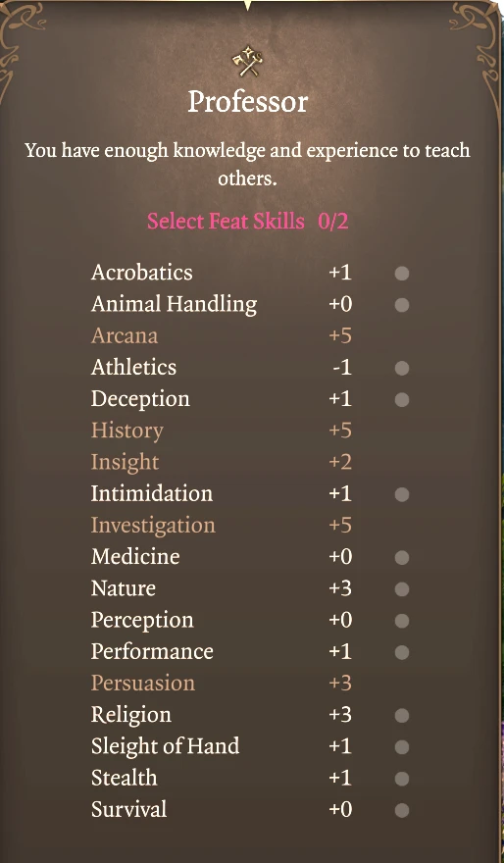Pick the Sleight of Hand dot
The width and height of the screenshot is (504, 863).
coord(402,747)
